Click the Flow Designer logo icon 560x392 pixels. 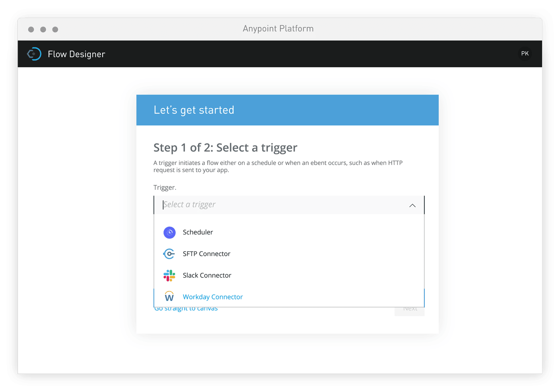(34, 54)
